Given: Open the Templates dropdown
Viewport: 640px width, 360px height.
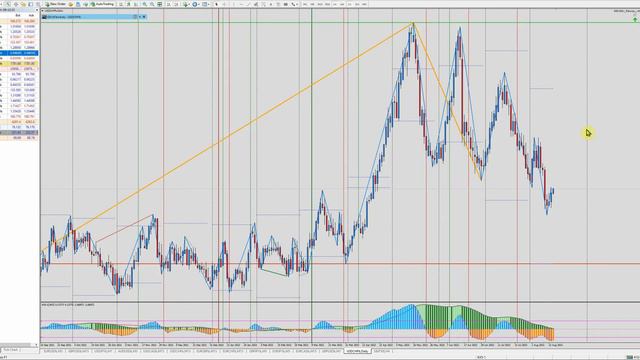Looking at the screenshot, I should click(205, 4).
